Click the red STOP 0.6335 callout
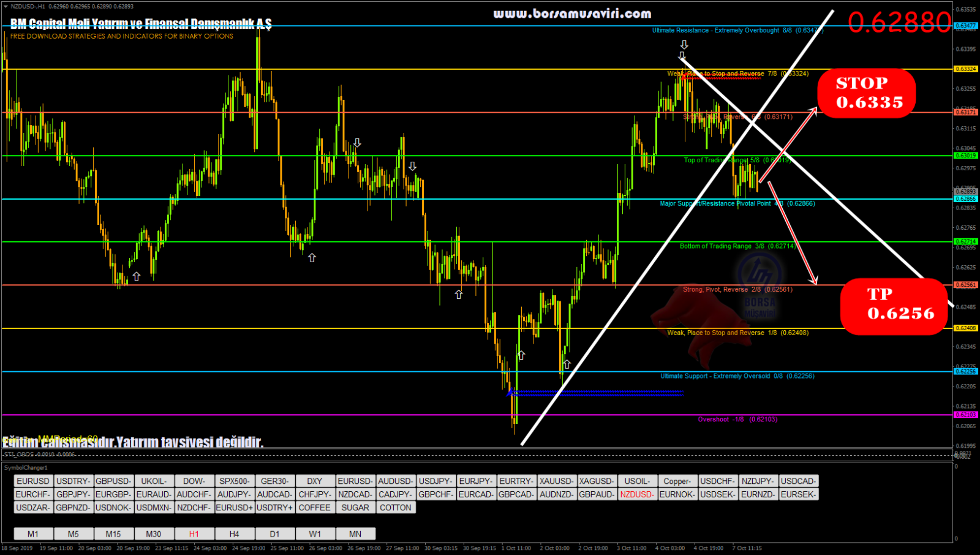This screenshot has width=980, height=555. (x=866, y=93)
